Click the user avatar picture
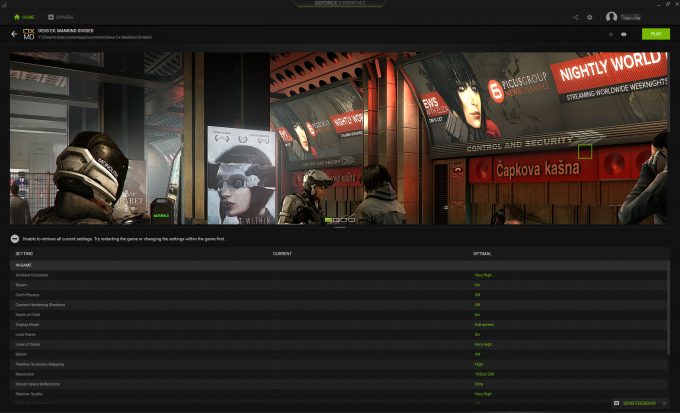Image resolution: width=680 pixels, height=413 pixels. coord(611,17)
